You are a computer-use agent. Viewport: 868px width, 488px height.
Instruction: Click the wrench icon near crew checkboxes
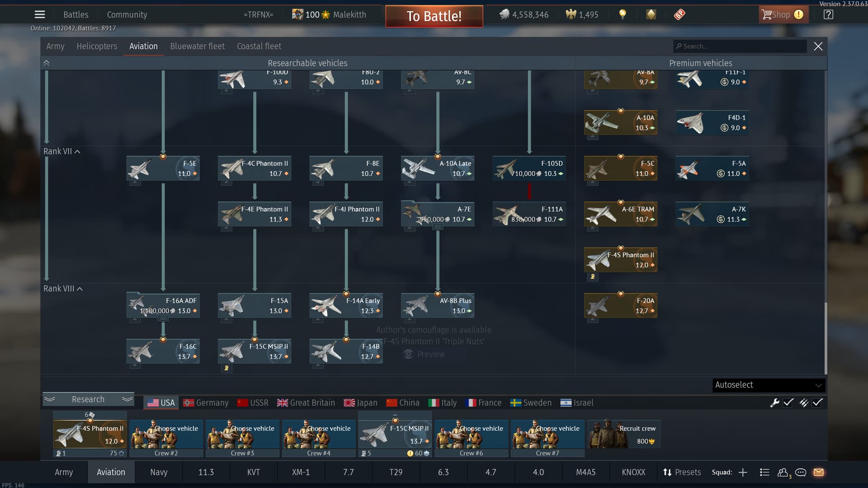pyautogui.click(x=775, y=403)
